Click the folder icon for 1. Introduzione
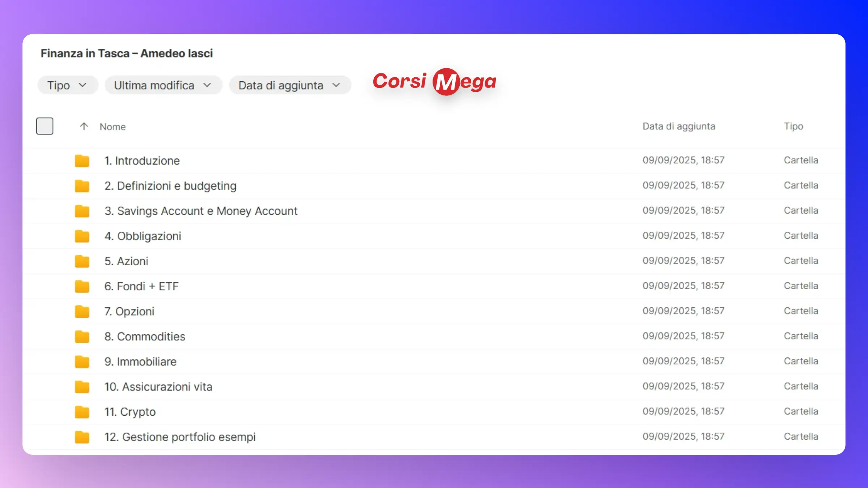 click(82, 161)
